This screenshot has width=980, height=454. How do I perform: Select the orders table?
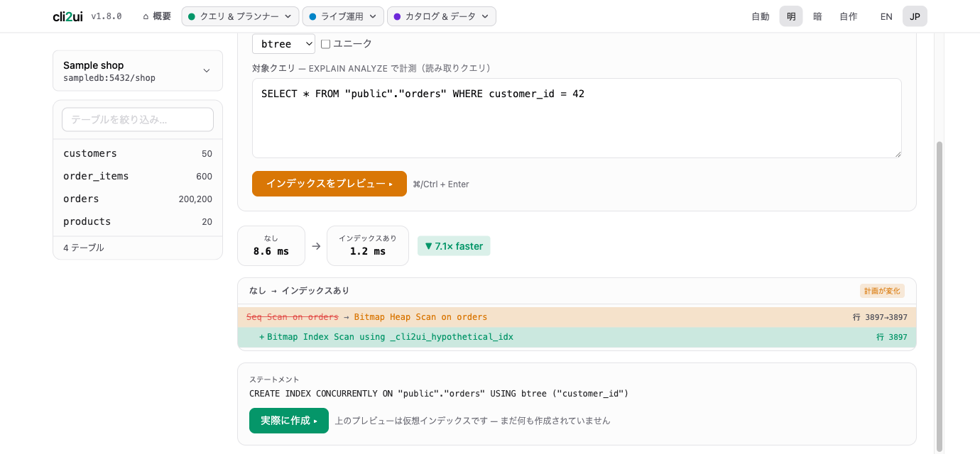coord(138,199)
